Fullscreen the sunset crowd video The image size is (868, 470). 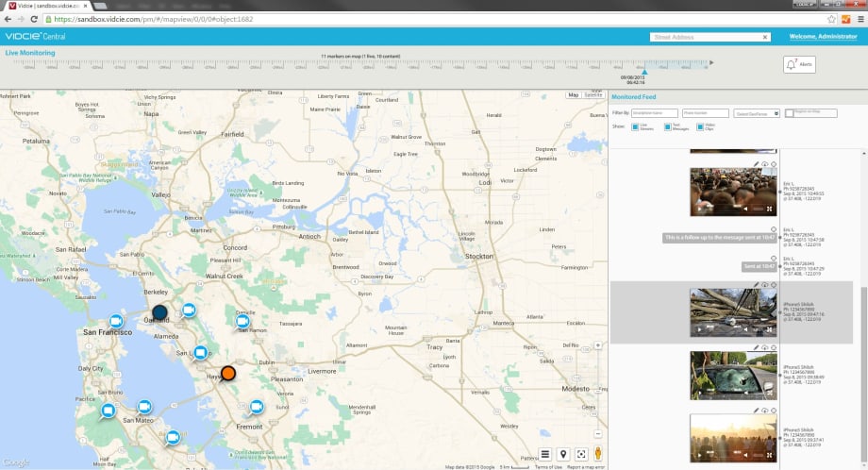770,455
